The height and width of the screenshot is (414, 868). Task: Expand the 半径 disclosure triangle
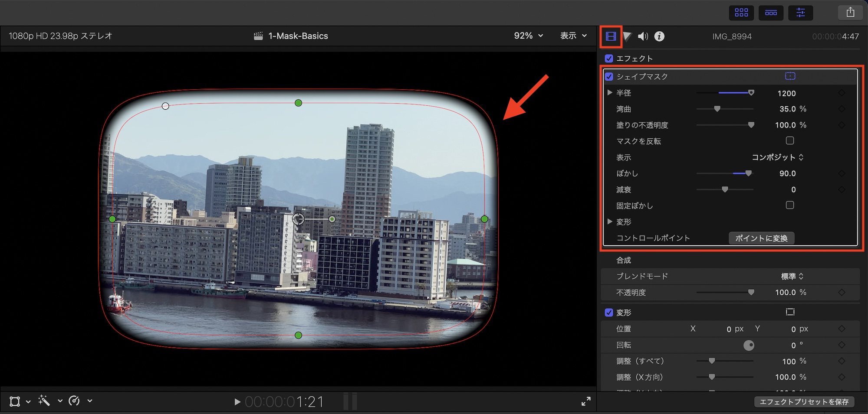tap(610, 93)
